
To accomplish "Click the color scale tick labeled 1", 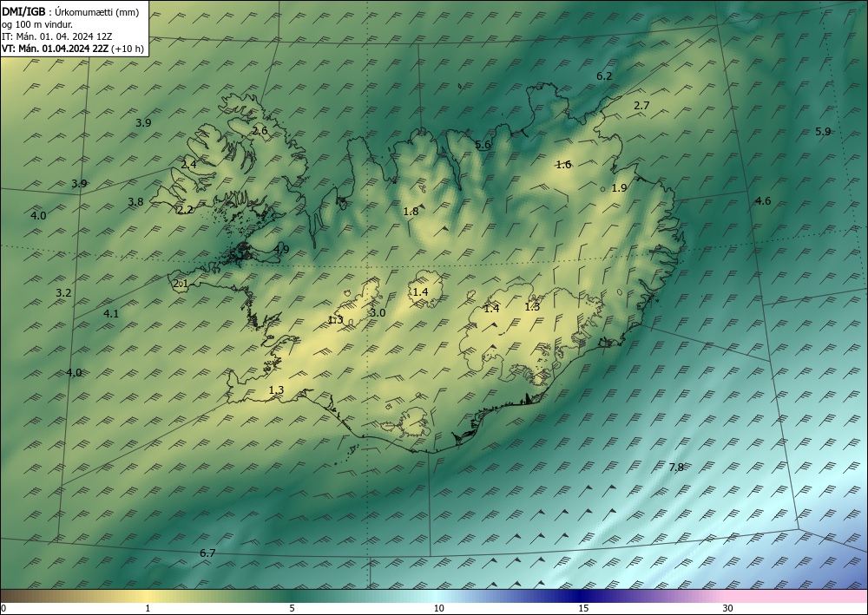I will pyautogui.click(x=148, y=609).
